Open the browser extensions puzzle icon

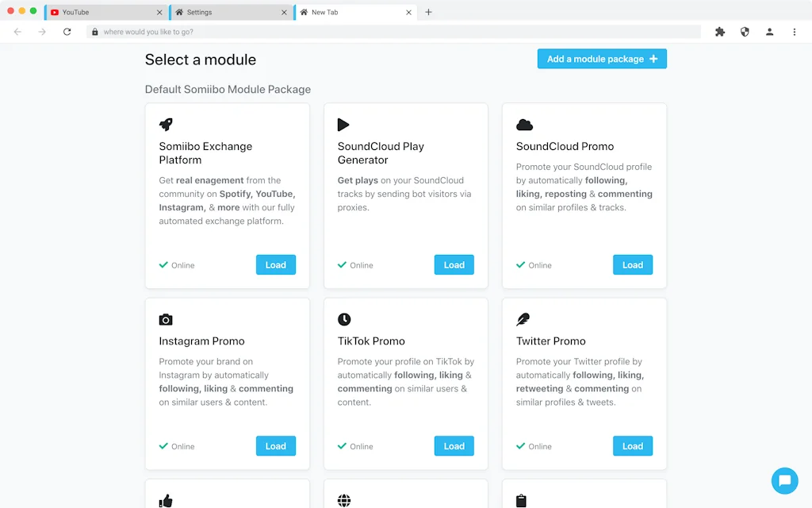(x=719, y=32)
